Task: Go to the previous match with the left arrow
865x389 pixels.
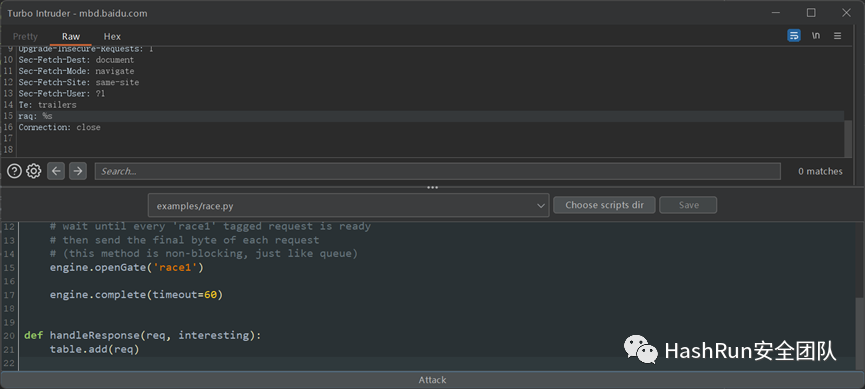Action: click(x=56, y=171)
